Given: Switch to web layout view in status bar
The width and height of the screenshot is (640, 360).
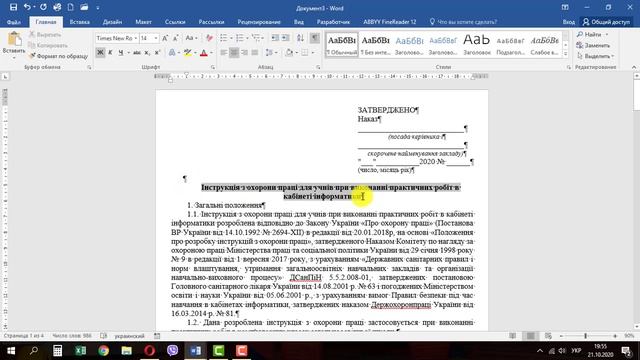Looking at the screenshot, I should click(x=548, y=336).
